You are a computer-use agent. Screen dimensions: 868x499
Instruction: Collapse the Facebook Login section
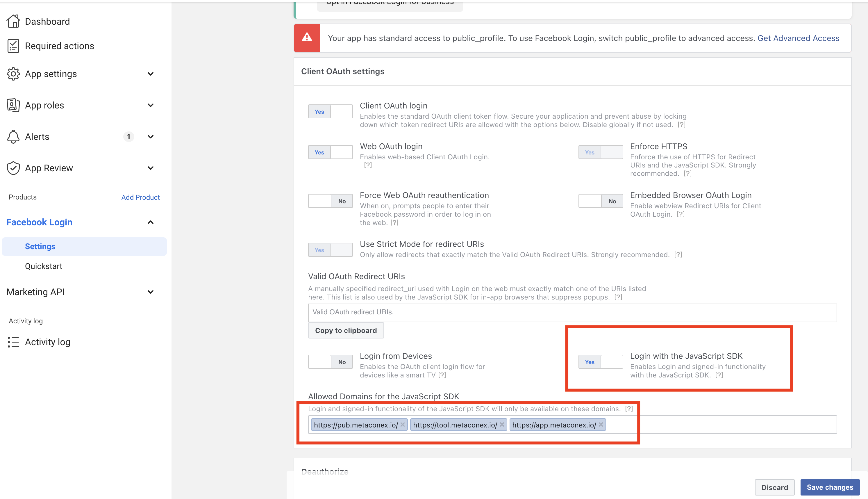(150, 222)
